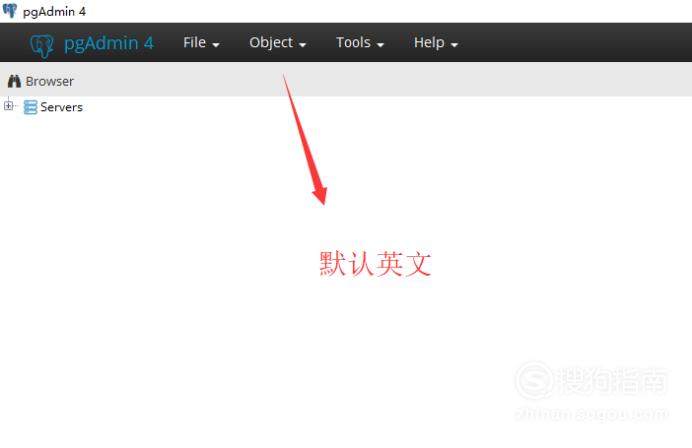Viewport: 692px width, 448px height.
Task: Open the Tools menu
Action: [x=360, y=43]
